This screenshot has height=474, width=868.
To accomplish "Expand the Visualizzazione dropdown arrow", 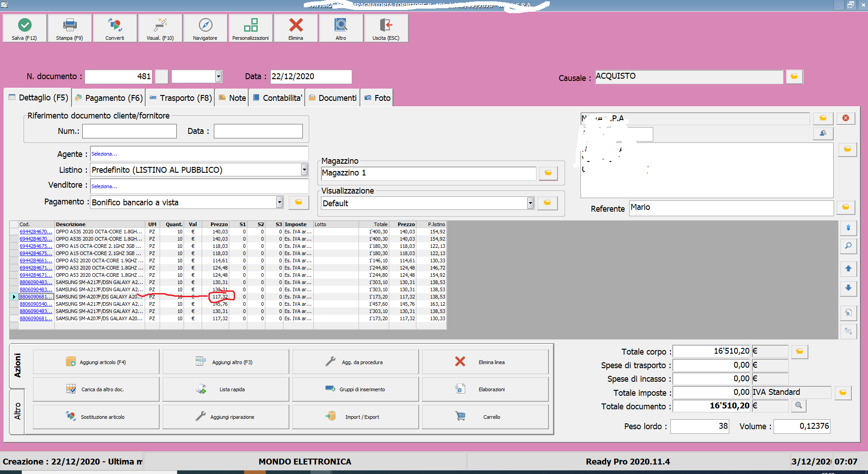I will (x=531, y=203).
